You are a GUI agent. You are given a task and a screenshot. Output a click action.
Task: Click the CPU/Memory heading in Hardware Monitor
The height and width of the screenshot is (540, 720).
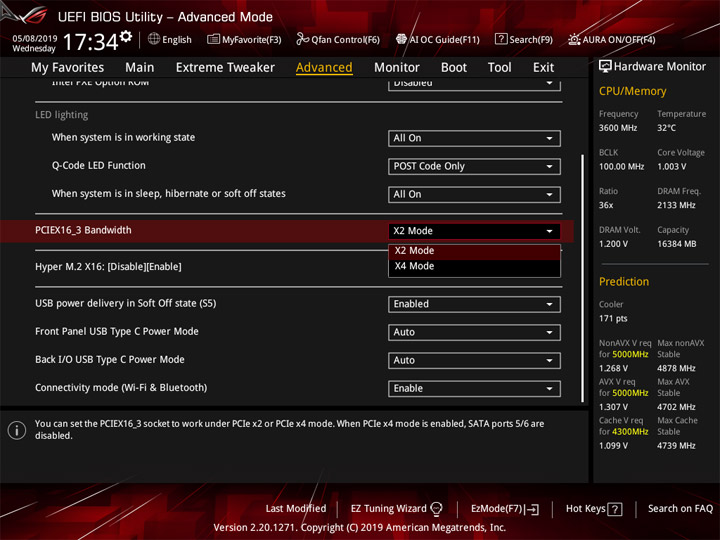(x=632, y=91)
